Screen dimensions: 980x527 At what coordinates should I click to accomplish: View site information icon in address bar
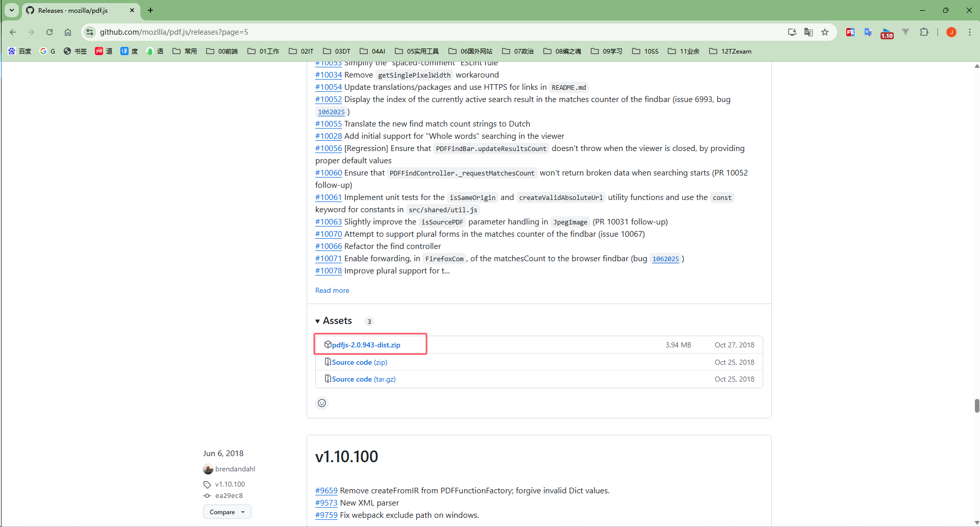pos(90,32)
